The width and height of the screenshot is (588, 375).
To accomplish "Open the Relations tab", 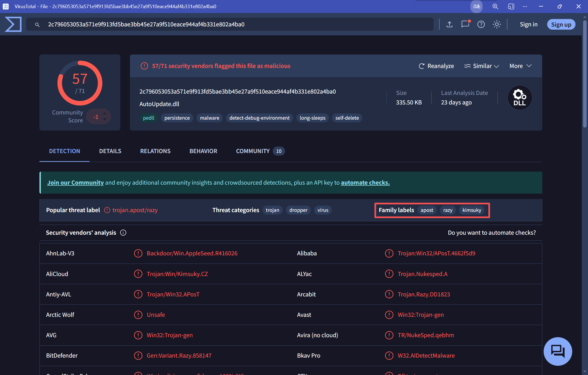I will click(x=155, y=151).
